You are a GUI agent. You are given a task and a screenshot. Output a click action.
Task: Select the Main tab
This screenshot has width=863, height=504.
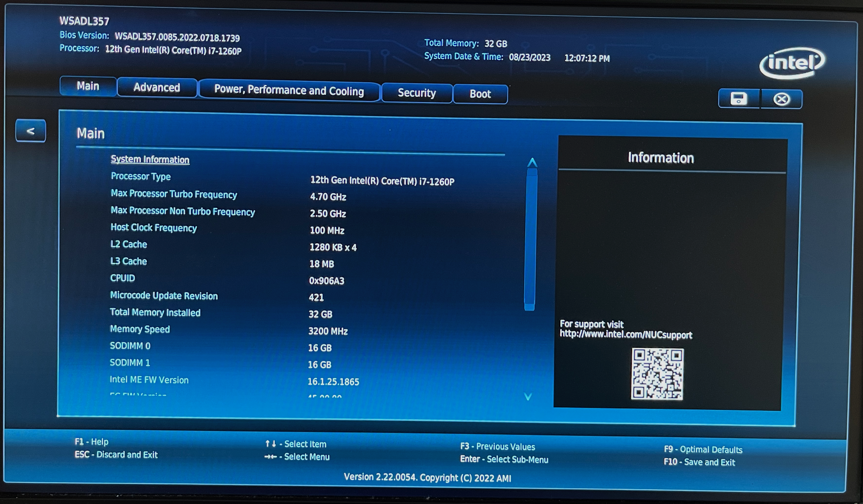88,86
